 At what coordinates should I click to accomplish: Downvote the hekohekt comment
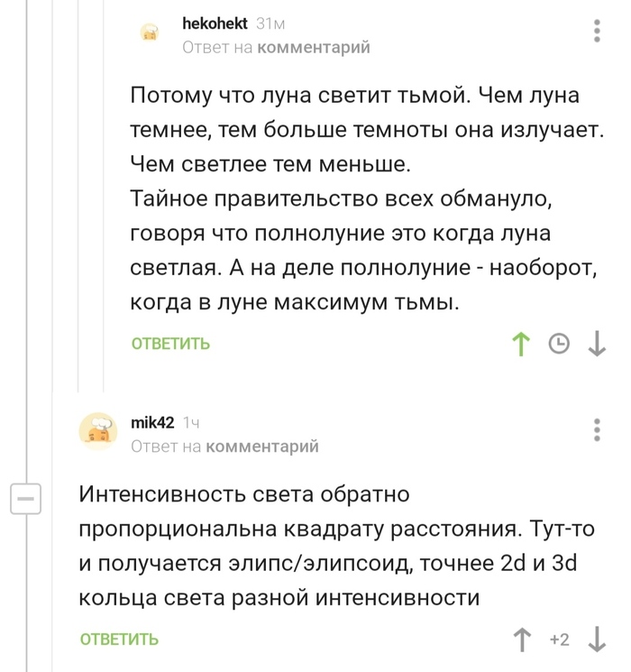(x=597, y=344)
